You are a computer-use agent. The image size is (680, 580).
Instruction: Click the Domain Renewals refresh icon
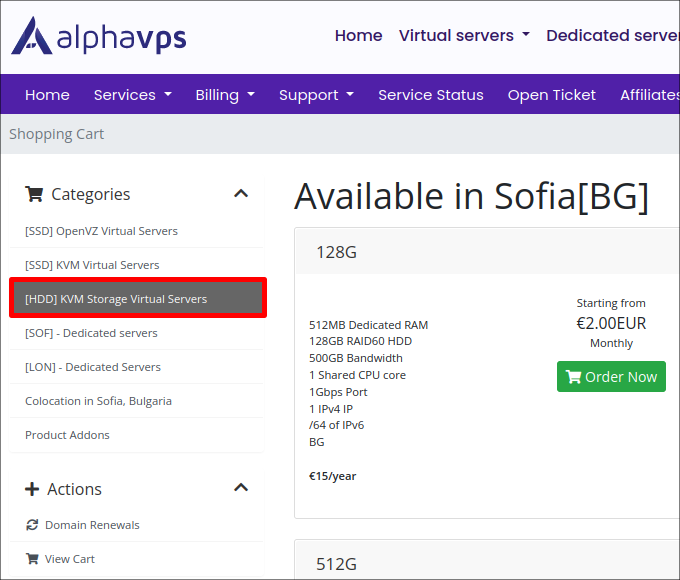tap(32, 525)
